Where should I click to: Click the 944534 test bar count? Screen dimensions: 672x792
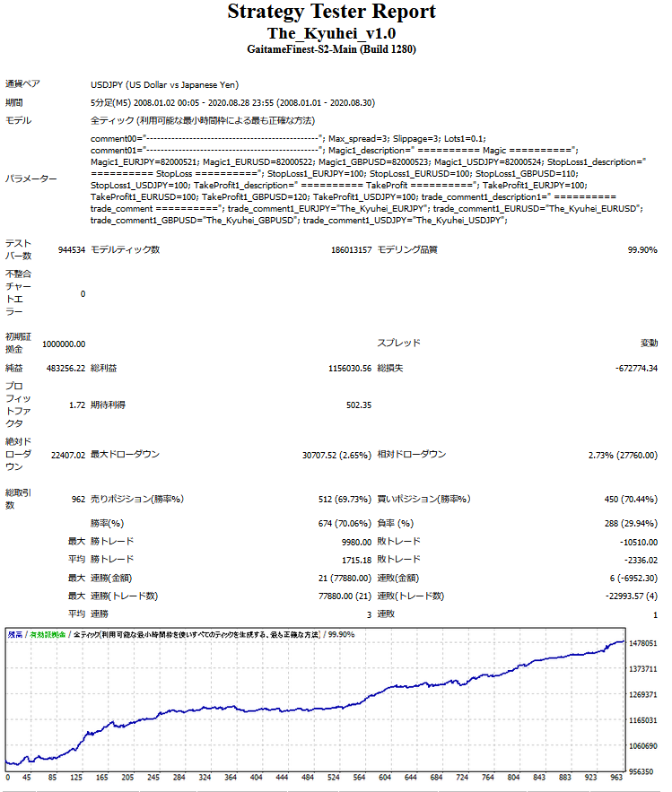point(71,249)
